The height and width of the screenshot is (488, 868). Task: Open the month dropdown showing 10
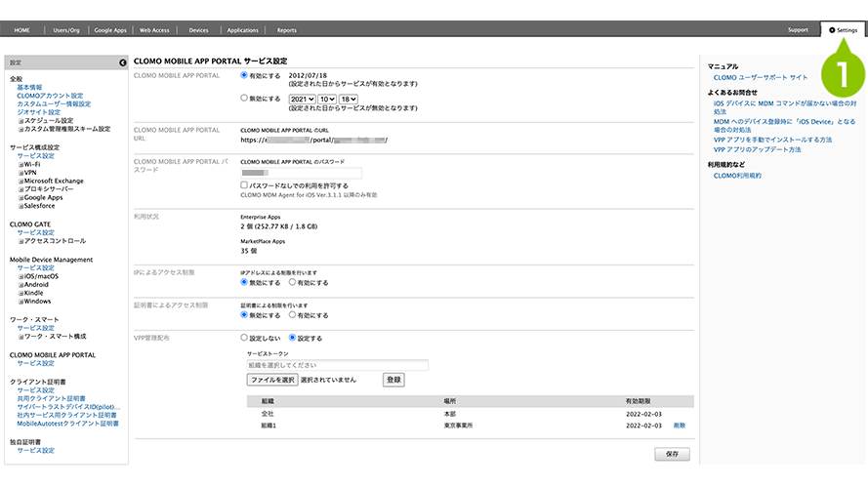327,99
